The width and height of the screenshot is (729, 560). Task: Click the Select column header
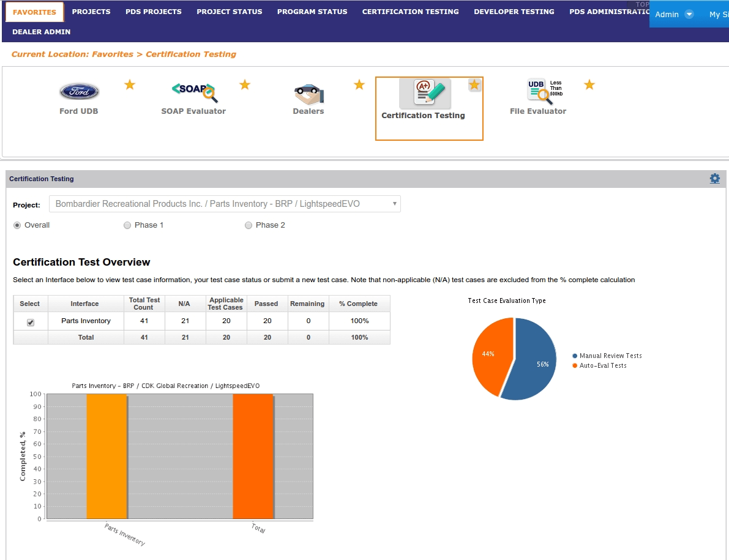tap(30, 304)
